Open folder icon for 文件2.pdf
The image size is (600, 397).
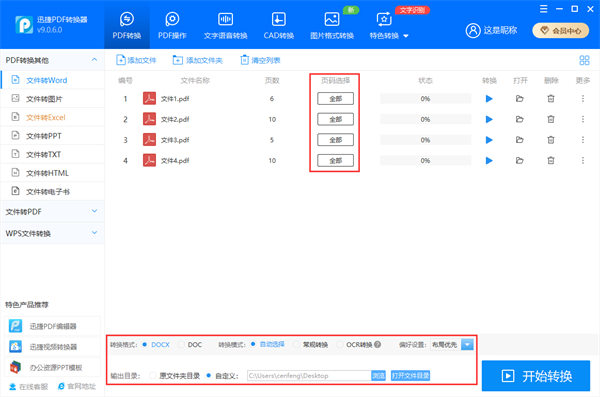click(520, 119)
